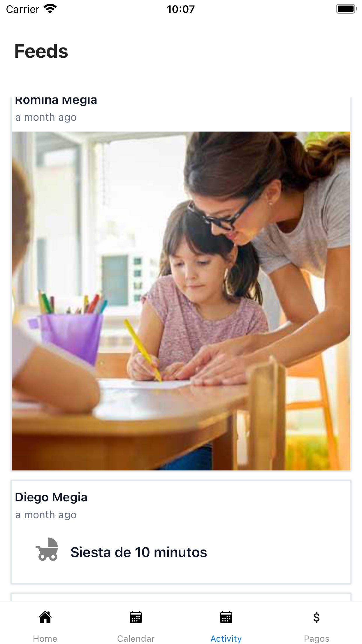The height and width of the screenshot is (644, 362).
Task: Tap the 10:07 status bar clock
Action: pyautogui.click(x=181, y=9)
